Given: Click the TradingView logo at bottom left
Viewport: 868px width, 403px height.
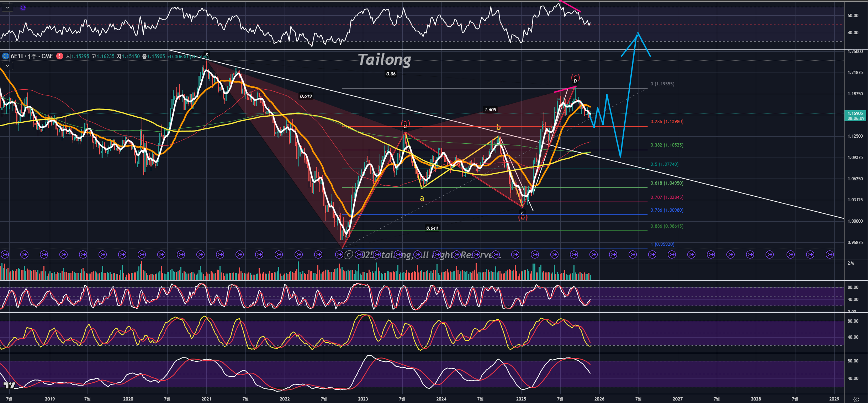Looking at the screenshot, I should point(9,385).
